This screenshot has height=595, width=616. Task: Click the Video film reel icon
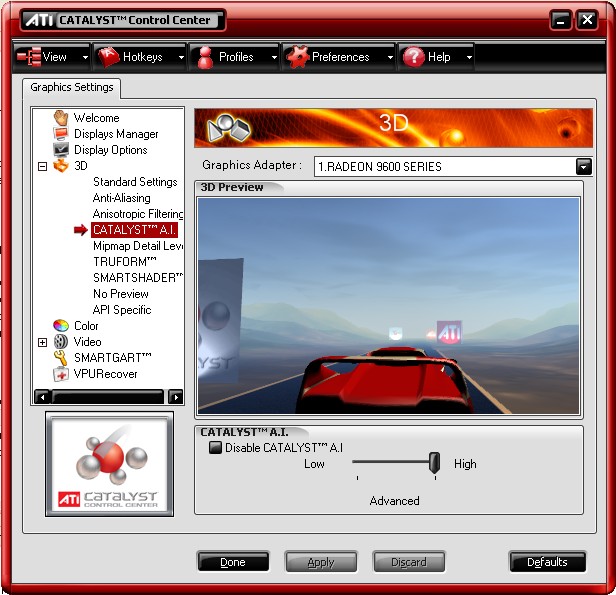(x=61, y=342)
